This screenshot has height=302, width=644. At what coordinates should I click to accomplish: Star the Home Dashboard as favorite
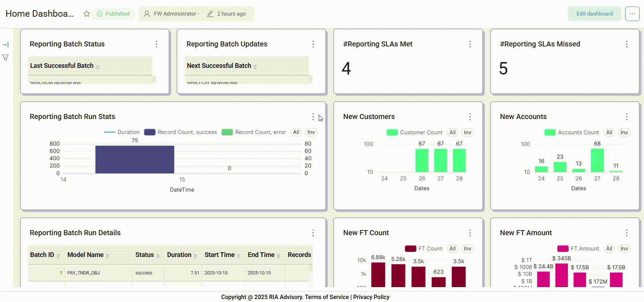(x=86, y=14)
